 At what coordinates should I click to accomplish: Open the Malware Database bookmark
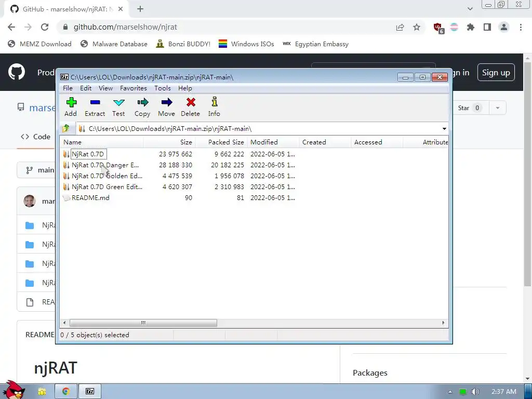[114, 44]
